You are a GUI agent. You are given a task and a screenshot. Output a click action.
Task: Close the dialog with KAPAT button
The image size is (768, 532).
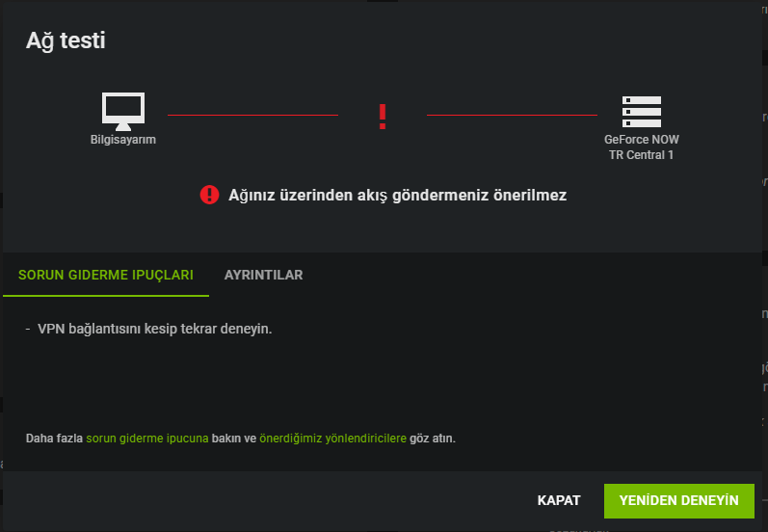click(559, 500)
